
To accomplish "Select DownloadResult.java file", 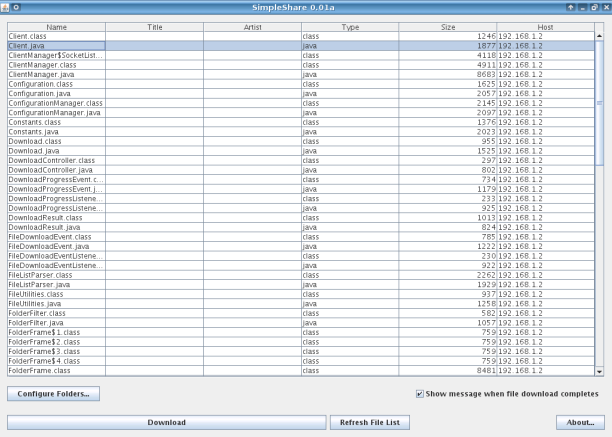I will (x=44, y=227).
